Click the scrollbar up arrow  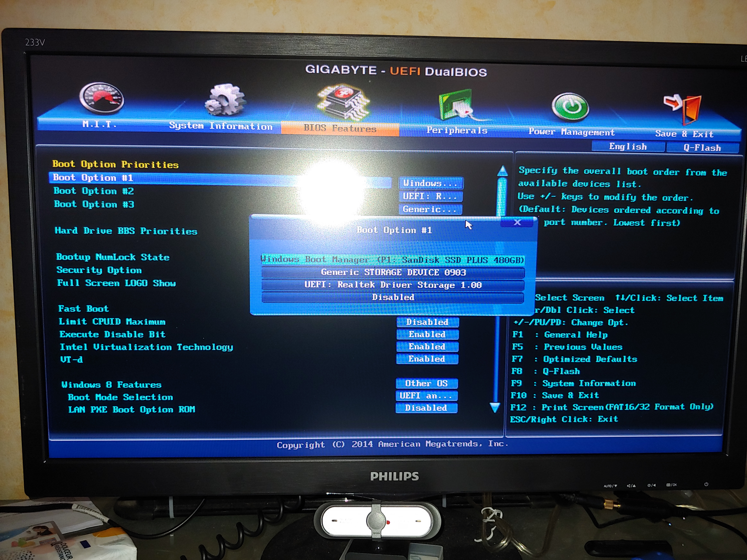[x=502, y=171]
